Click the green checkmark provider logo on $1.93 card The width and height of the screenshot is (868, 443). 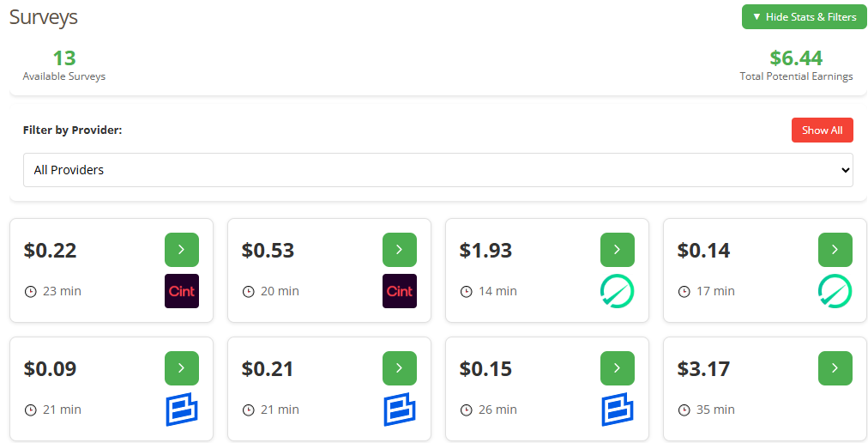click(617, 291)
